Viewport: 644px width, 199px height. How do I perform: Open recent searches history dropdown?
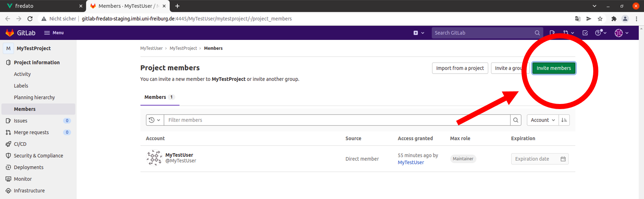(155, 120)
